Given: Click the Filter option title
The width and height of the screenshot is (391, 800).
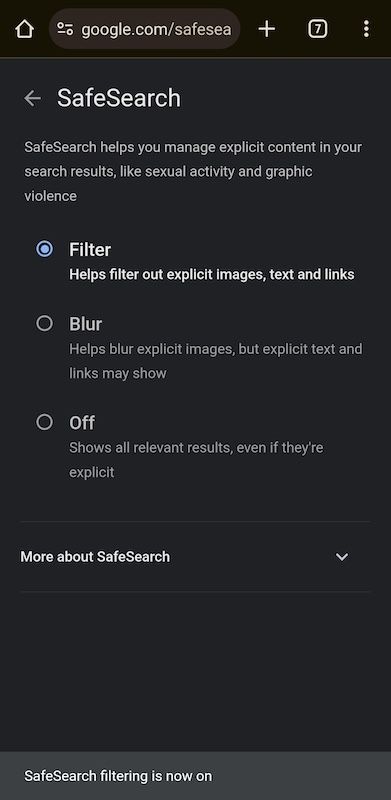Looking at the screenshot, I should [90, 249].
